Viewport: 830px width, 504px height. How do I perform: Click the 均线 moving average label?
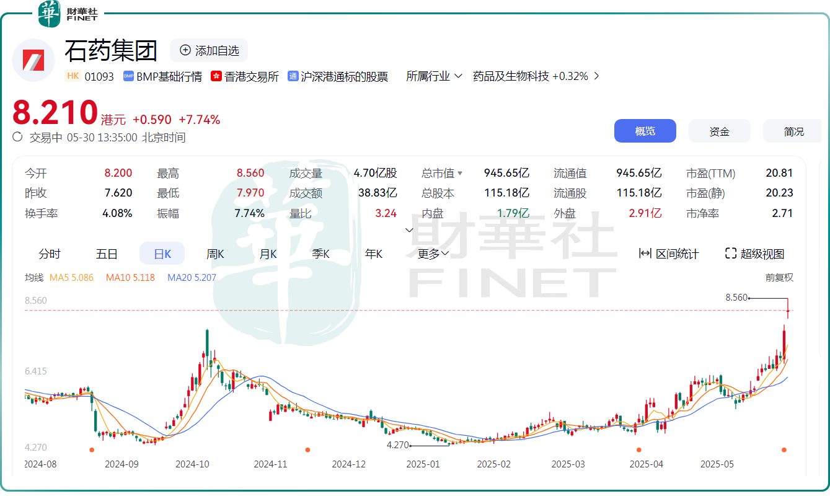(34, 277)
